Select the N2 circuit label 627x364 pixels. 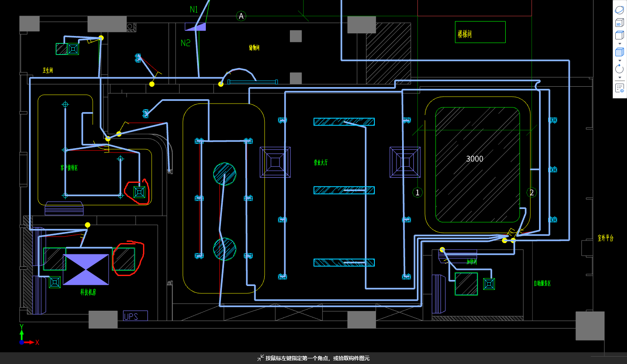point(185,43)
